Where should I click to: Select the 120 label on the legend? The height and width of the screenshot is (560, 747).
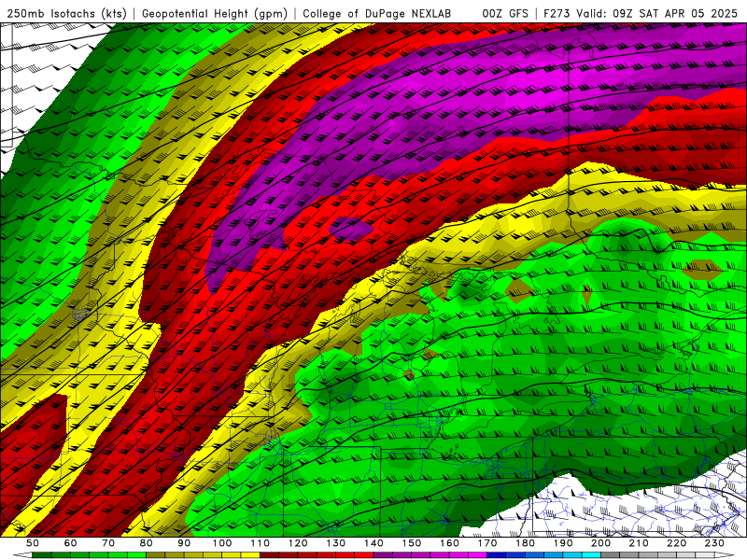point(298,543)
